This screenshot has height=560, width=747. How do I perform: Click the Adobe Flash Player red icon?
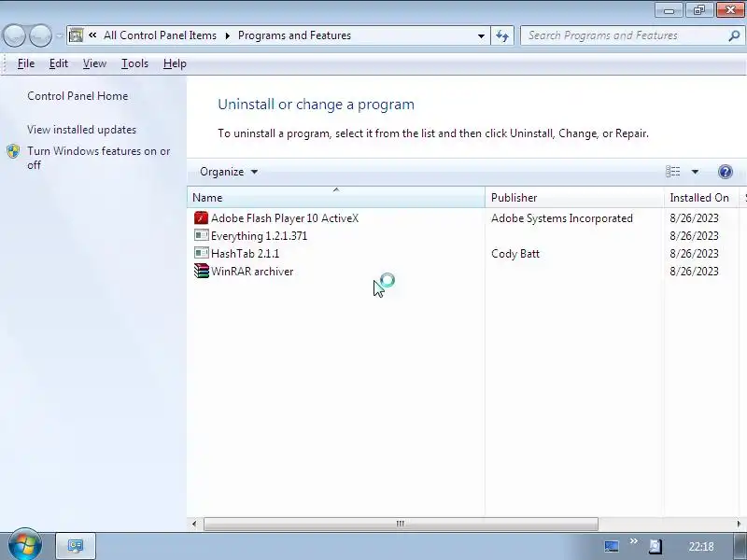(201, 218)
